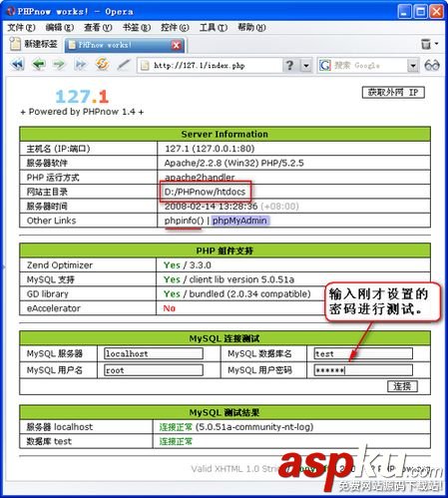Click the D:/PHPnow/htdocs directory text
Image resolution: width=448 pixels, height=498 pixels.
coord(205,192)
